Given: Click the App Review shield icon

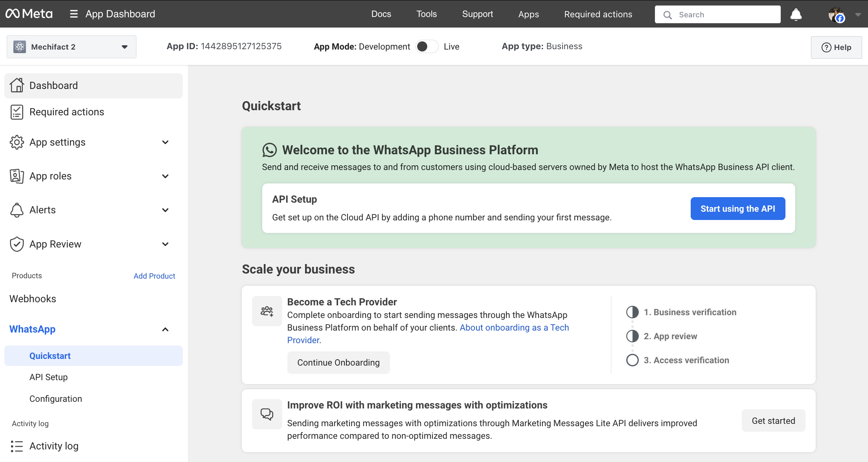Looking at the screenshot, I should pyautogui.click(x=17, y=244).
